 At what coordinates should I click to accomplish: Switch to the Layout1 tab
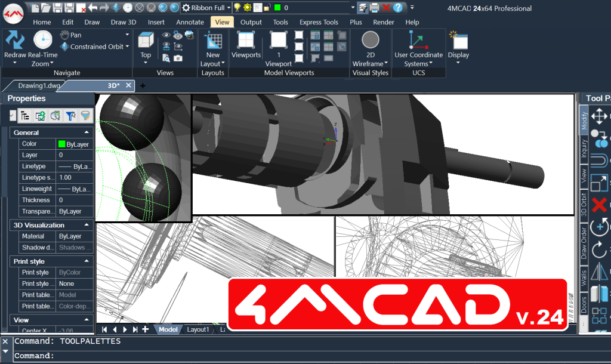198,329
